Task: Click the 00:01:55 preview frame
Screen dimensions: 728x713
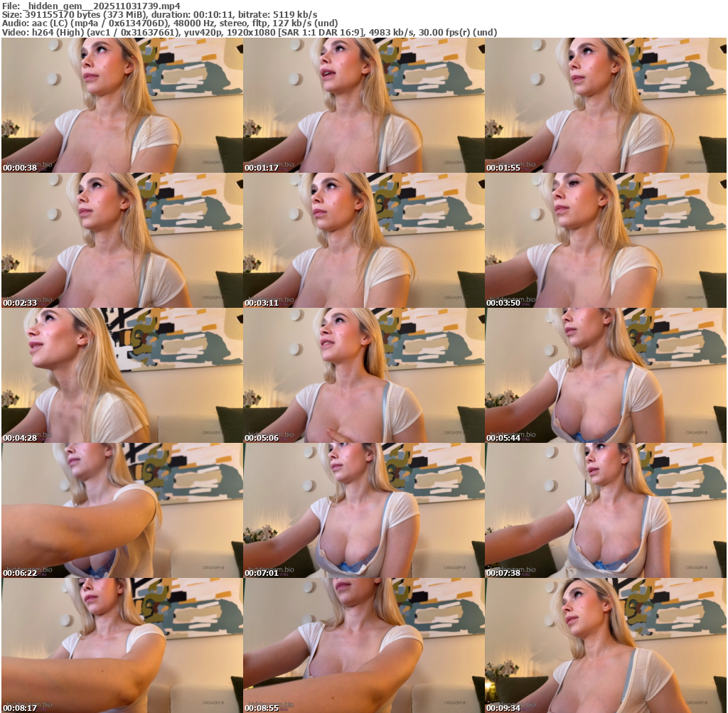Action: pyautogui.click(x=605, y=105)
